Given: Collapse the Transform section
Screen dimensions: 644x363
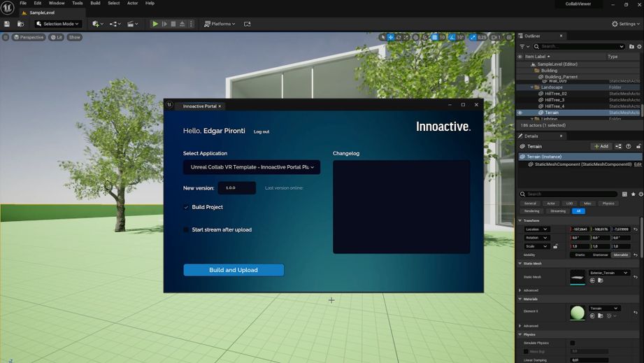Looking at the screenshot, I should (x=520, y=220).
